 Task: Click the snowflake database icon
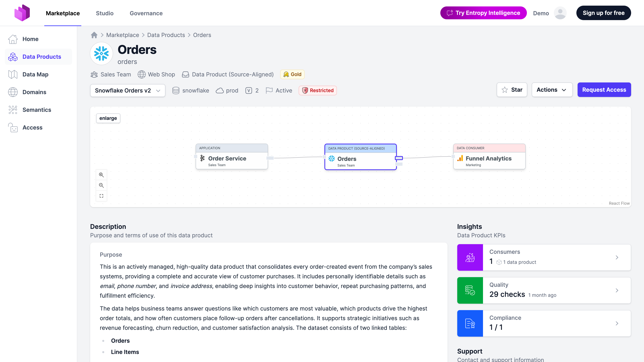tap(176, 90)
